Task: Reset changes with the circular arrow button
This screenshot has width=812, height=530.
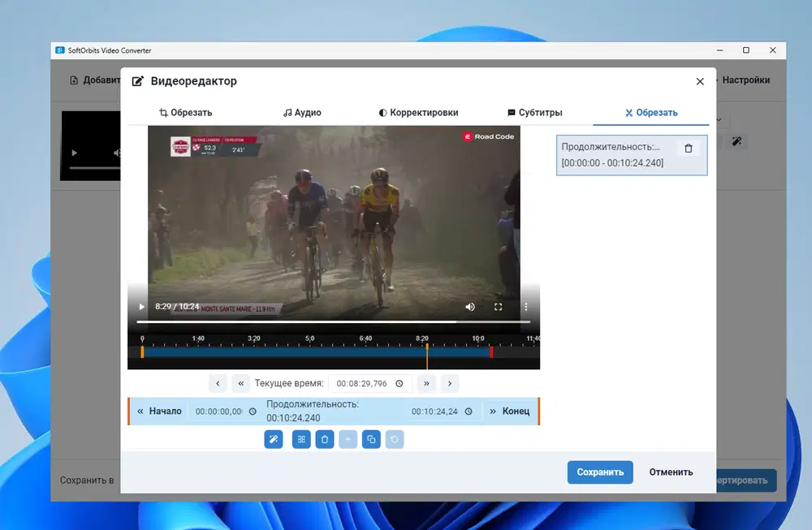Action: click(x=395, y=439)
